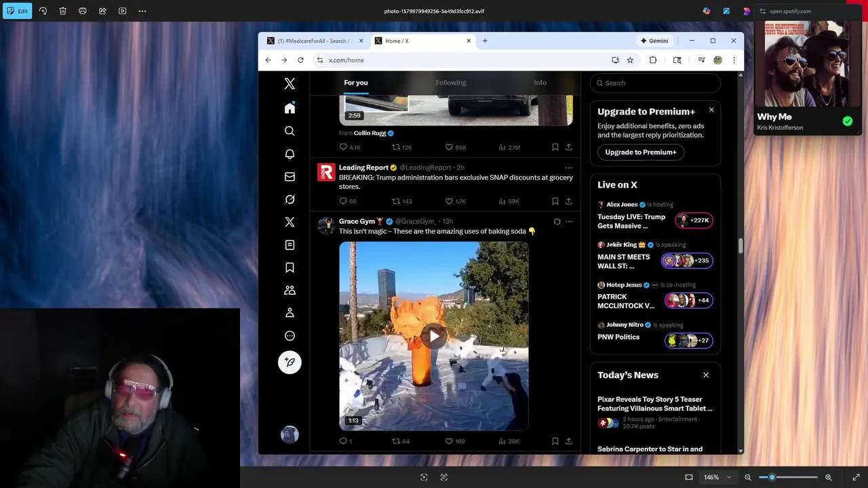The image size is (868, 488).
Task: Open the zoom percentage 146% dropdown
Action: (x=718, y=477)
